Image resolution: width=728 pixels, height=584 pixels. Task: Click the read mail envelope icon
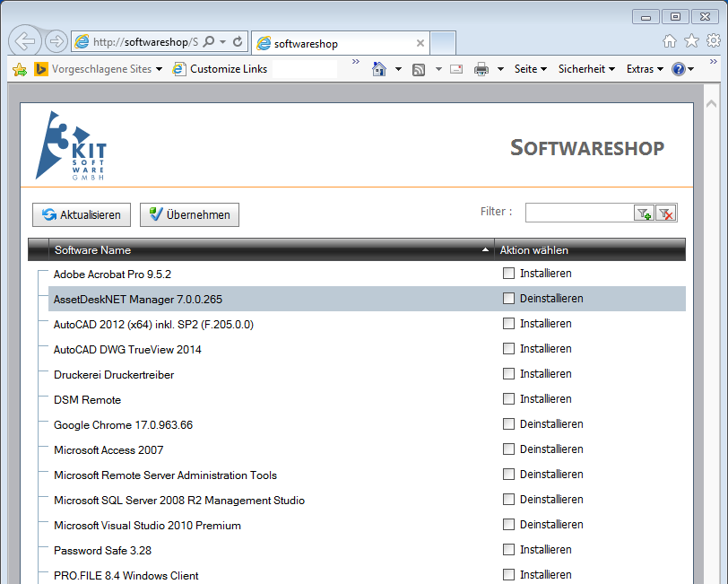tap(456, 69)
